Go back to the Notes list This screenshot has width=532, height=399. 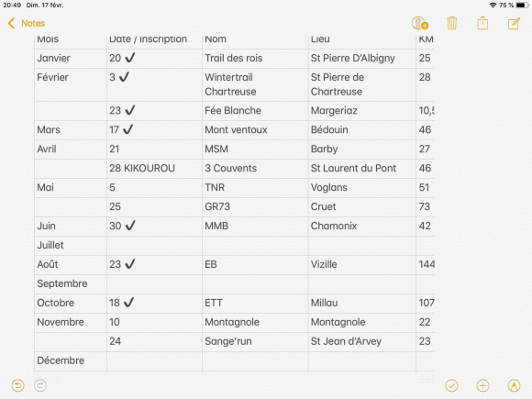[x=26, y=24]
